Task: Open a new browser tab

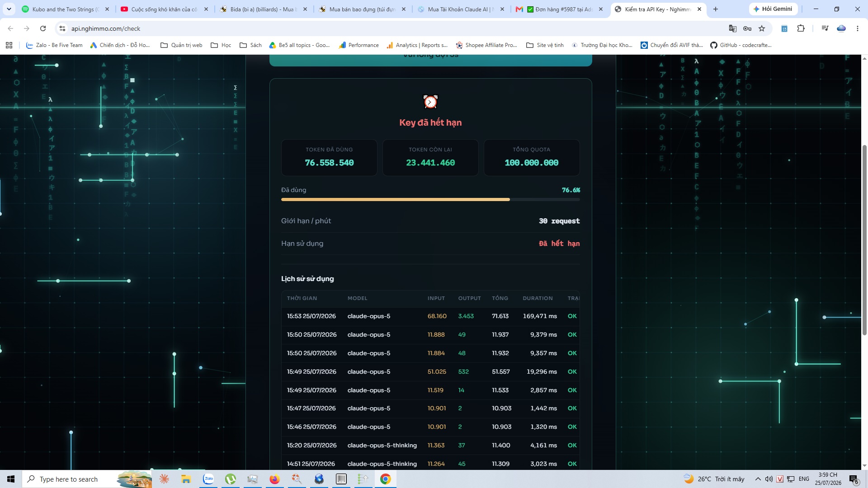Action: [x=716, y=9]
